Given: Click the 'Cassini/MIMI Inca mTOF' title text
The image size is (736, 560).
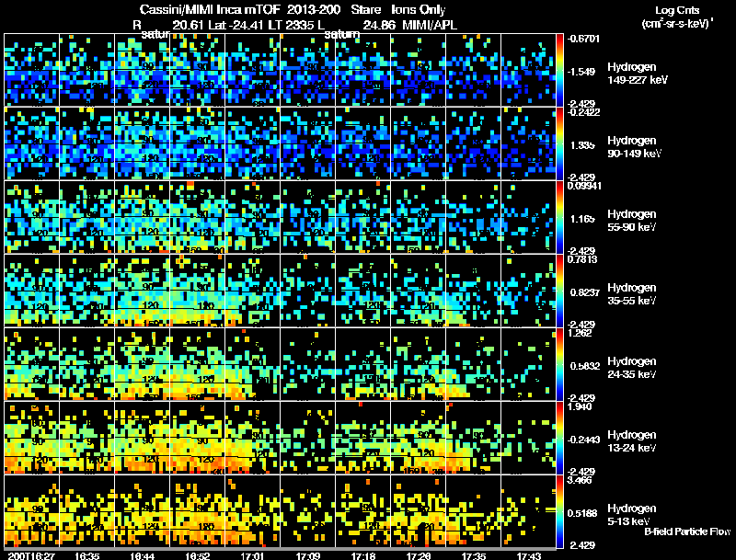Looking at the screenshot, I should tap(210, 10).
